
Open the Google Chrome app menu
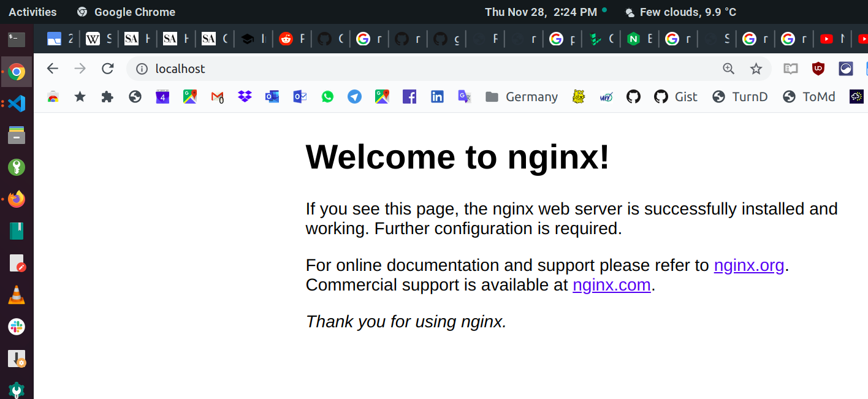(126, 12)
